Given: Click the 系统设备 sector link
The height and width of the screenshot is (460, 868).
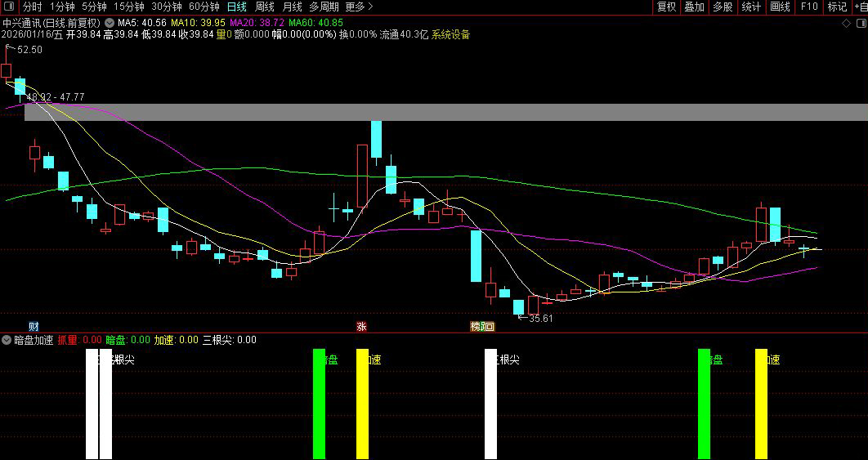Looking at the screenshot, I should click(x=450, y=34).
